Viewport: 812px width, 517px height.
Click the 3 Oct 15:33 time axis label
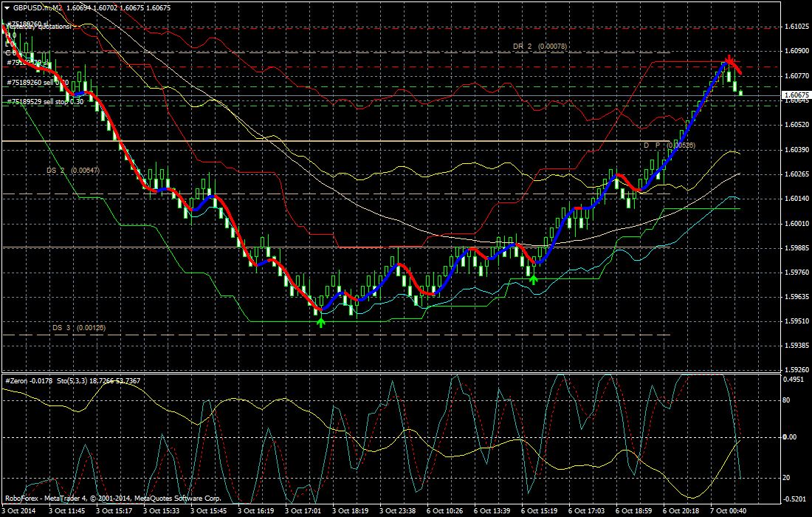(x=161, y=511)
